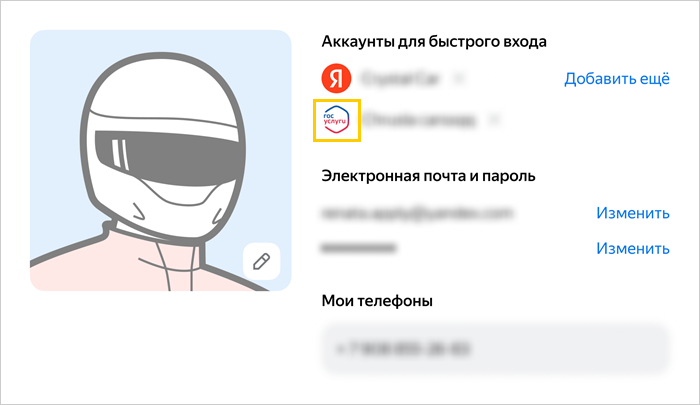The height and width of the screenshot is (405, 700).
Task: Click the red Yandex "Я" account icon
Action: click(336, 78)
